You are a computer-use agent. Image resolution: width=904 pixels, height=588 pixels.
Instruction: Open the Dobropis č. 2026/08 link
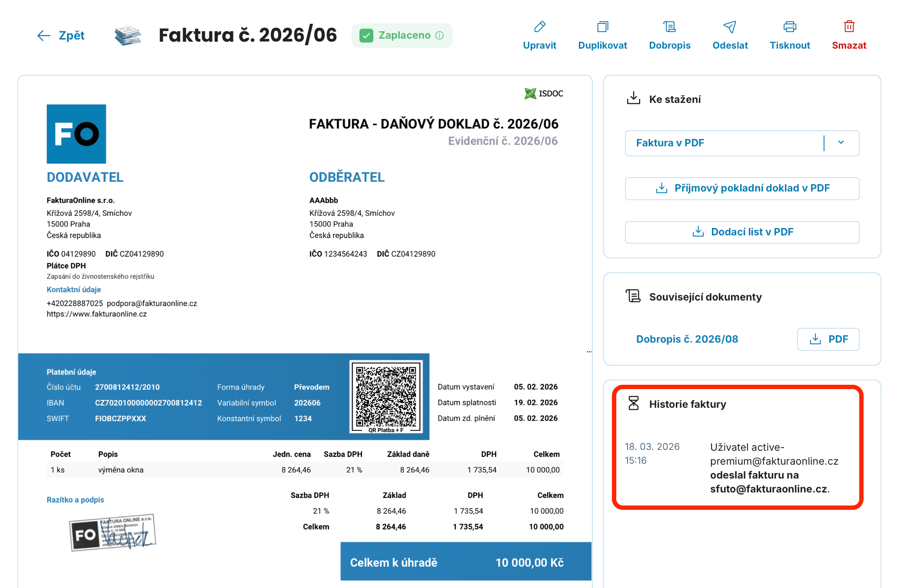(x=687, y=339)
